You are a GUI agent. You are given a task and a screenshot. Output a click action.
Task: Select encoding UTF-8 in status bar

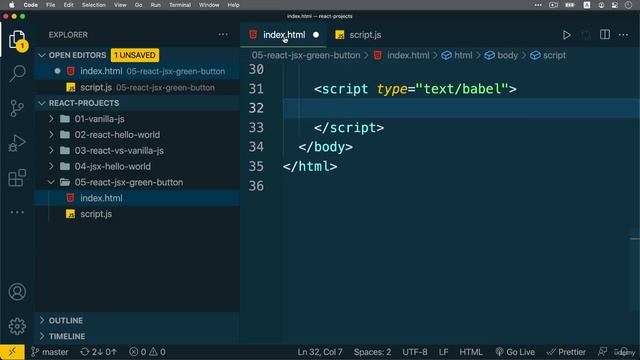tap(415, 352)
